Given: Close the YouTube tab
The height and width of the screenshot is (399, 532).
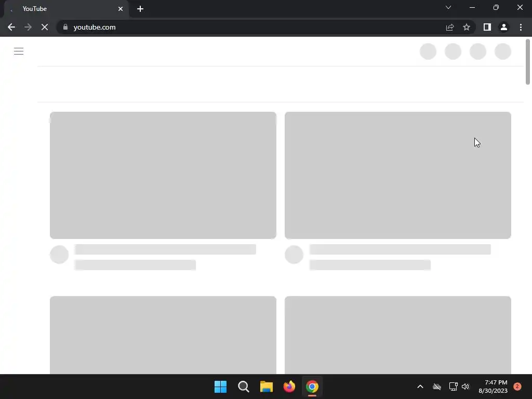Looking at the screenshot, I should (121, 9).
